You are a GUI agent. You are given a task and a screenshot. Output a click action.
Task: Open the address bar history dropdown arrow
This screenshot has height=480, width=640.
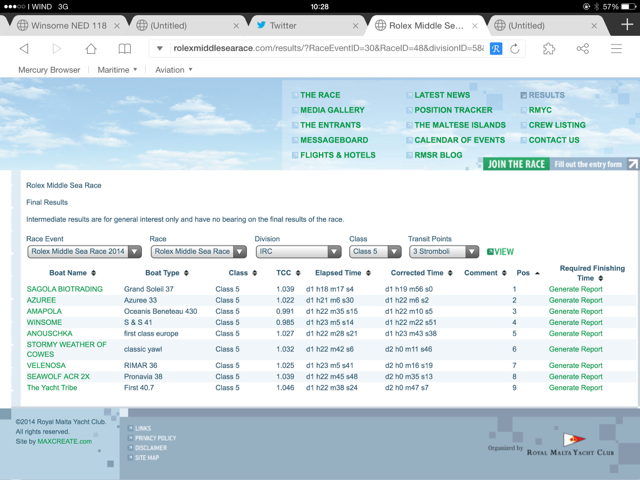pos(160,49)
